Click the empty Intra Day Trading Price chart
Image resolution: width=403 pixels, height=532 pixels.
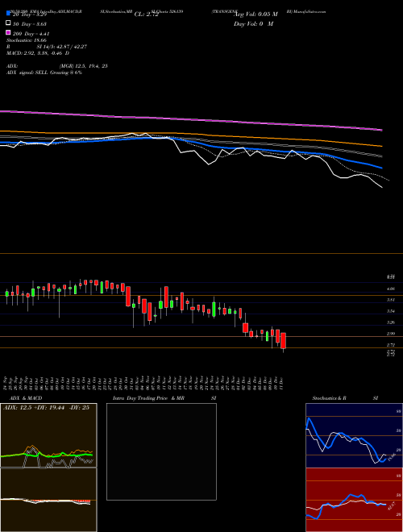(x=161, y=451)
